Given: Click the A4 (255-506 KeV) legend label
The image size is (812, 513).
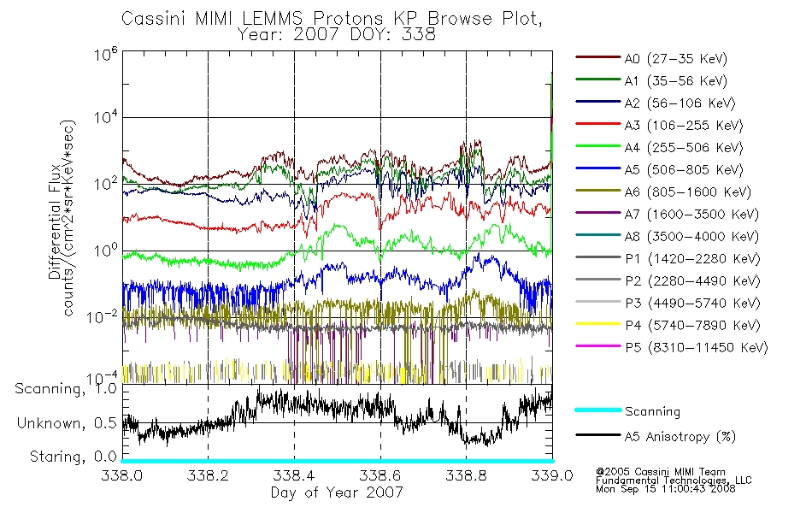Looking at the screenshot, I should point(684,148).
